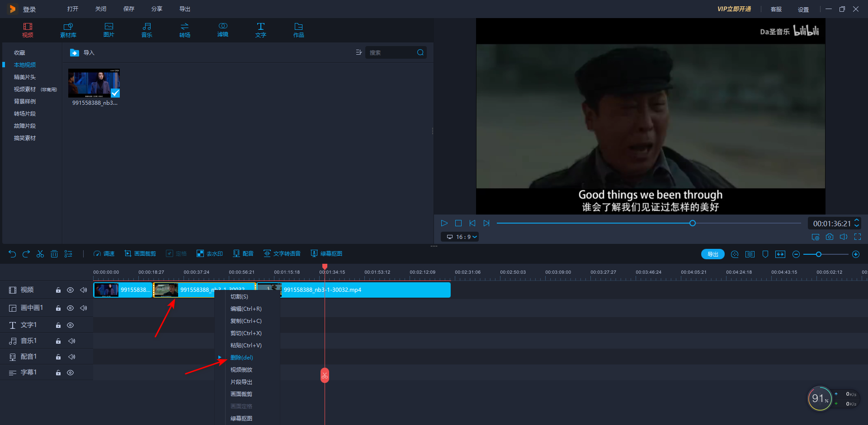Enter fullscreen preview mode
The height and width of the screenshot is (425, 868).
(x=857, y=237)
